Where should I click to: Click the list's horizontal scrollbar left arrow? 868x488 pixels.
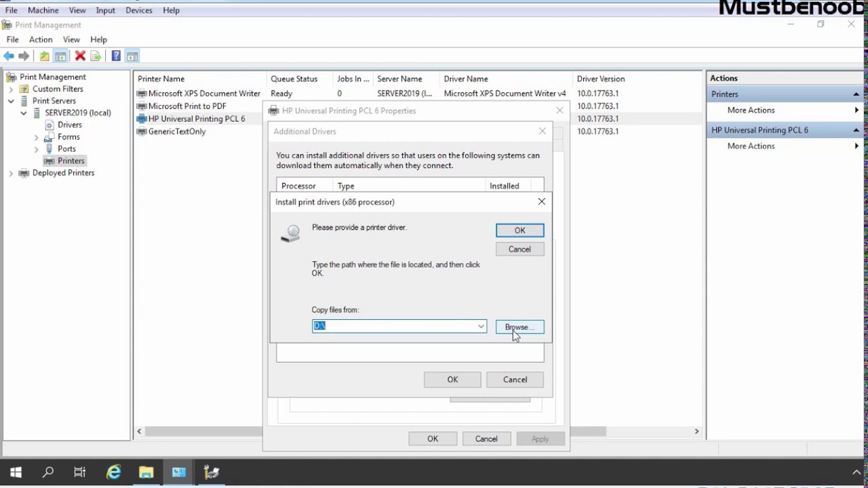[140, 431]
